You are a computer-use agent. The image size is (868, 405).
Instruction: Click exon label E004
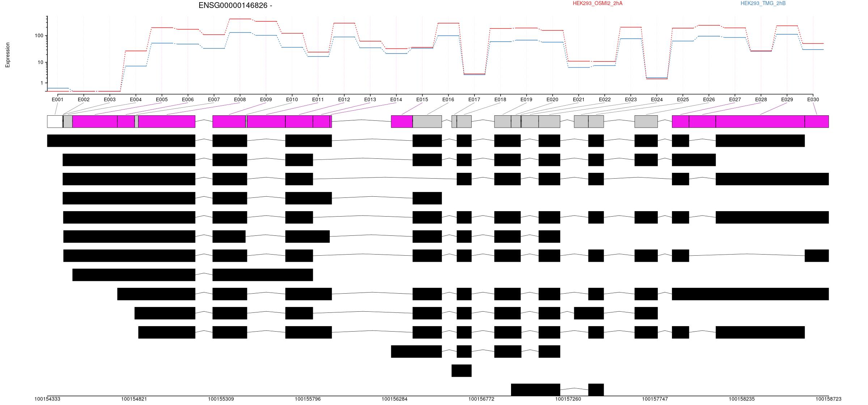click(136, 99)
